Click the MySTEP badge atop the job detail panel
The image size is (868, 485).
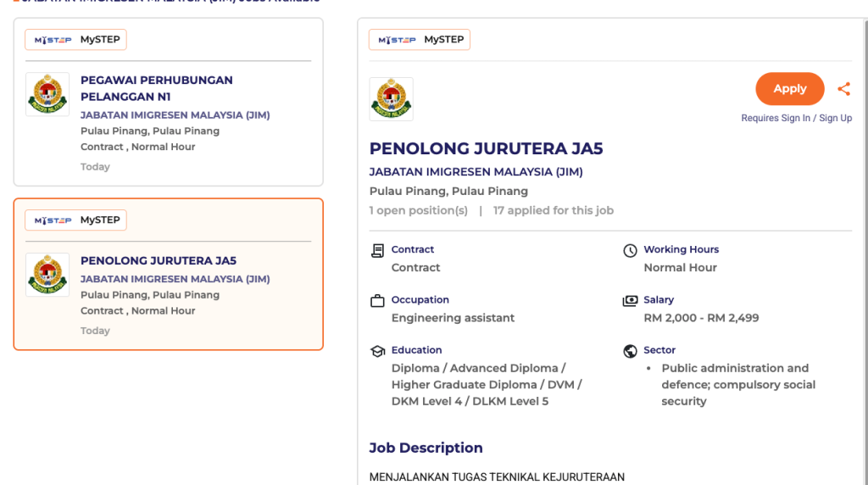420,40
